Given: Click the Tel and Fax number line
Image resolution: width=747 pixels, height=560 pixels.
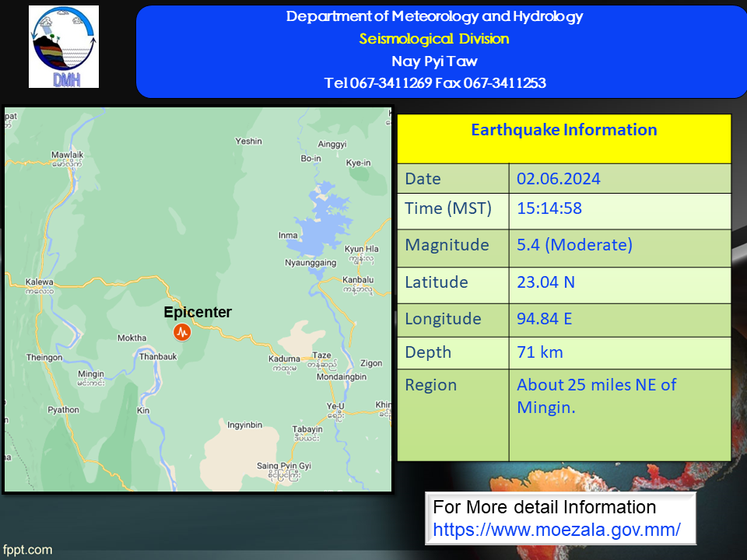Looking at the screenshot, I should [x=435, y=83].
